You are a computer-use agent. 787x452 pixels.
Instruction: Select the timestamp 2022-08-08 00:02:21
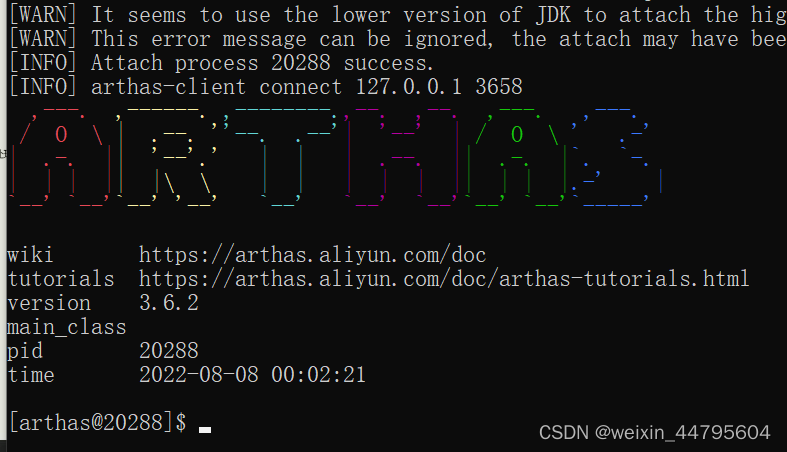(252, 375)
